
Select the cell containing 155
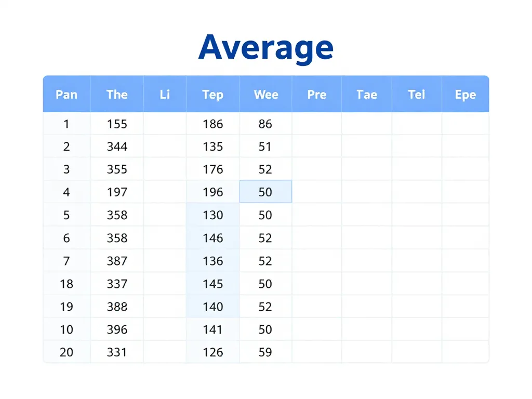(x=117, y=124)
